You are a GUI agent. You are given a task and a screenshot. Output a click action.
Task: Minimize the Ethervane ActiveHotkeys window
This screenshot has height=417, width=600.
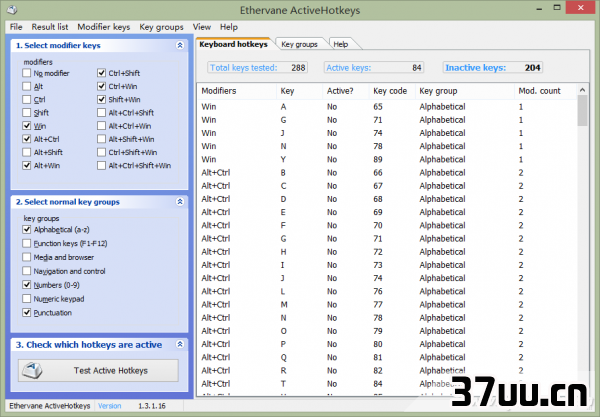point(539,8)
